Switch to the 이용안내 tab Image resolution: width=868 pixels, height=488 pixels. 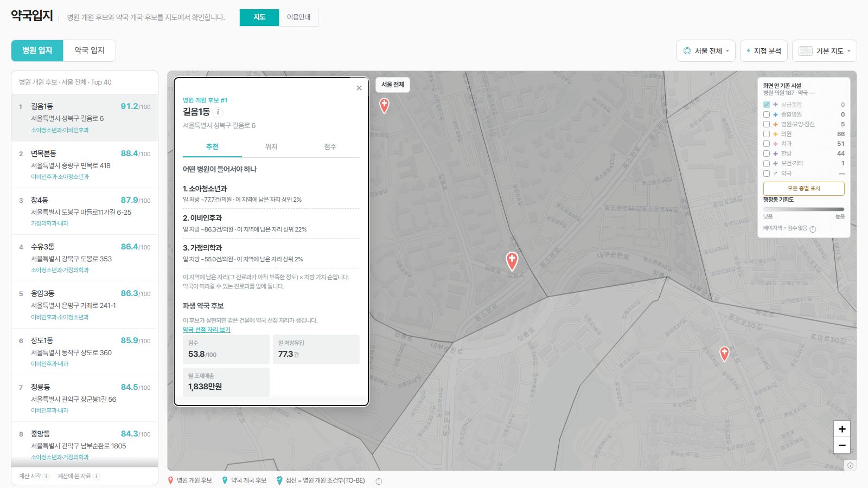click(x=298, y=17)
